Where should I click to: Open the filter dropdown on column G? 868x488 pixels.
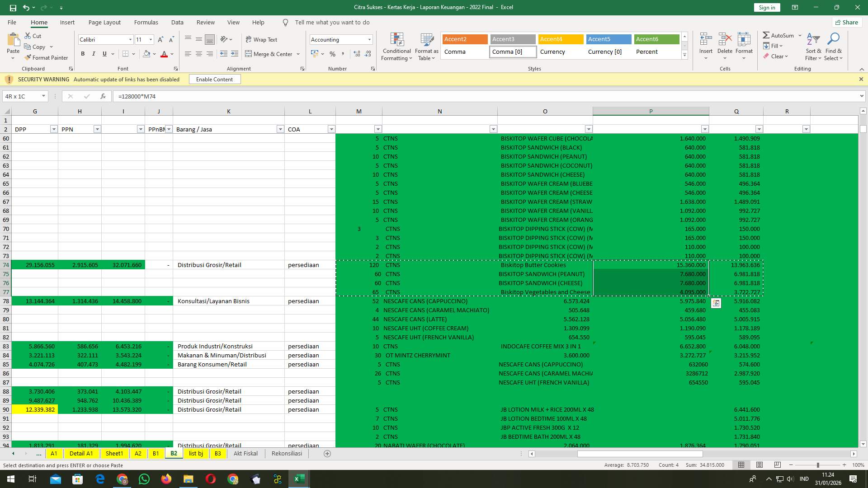click(53, 129)
